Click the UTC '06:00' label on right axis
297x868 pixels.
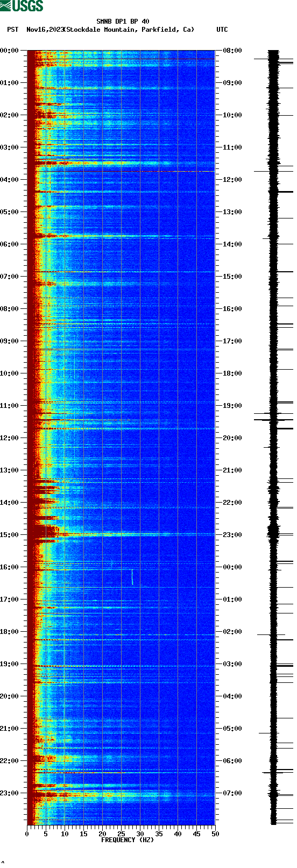coord(232,761)
